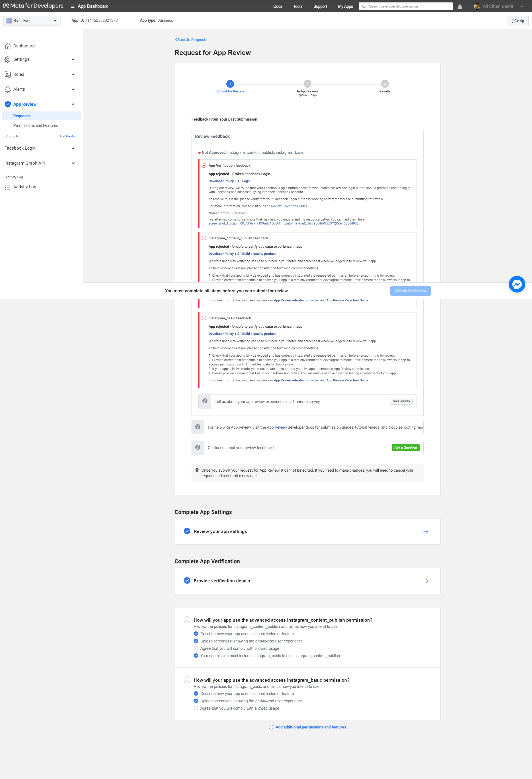This screenshot has height=779, width=532.
Task: Open the Messenger chat bubble icon
Action: tap(516, 284)
